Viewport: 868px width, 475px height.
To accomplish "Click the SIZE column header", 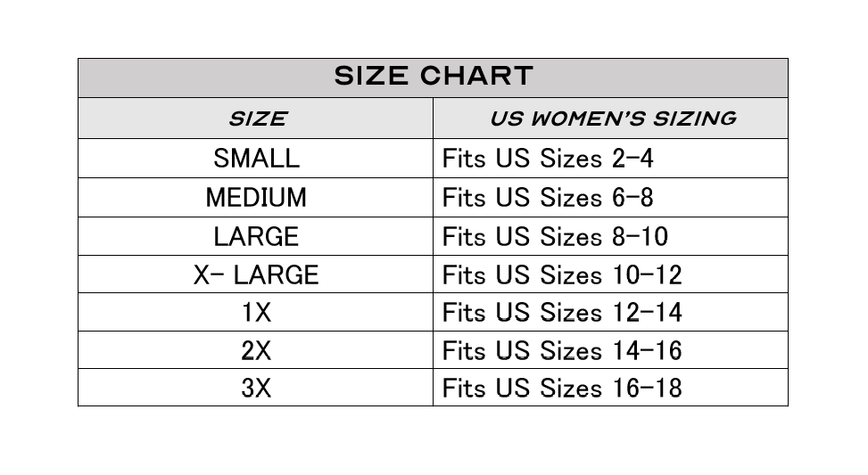I will coord(257,119).
